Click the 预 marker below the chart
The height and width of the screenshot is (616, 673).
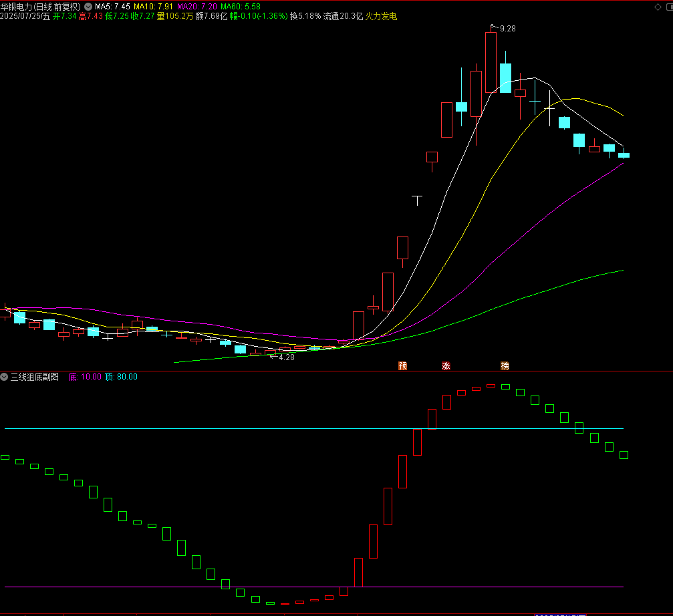click(402, 365)
